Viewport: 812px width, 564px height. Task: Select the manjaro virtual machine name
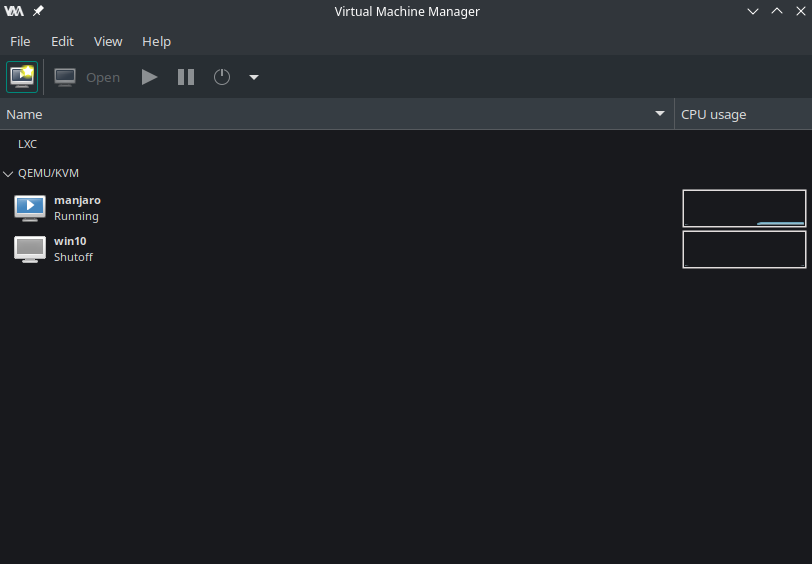(x=77, y=200)
